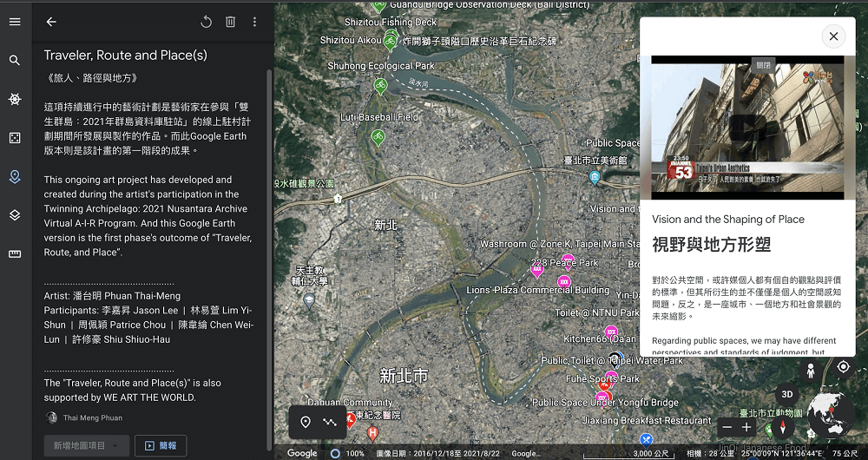868x460 pixels.
Task: Start the 簡報 presentation
Action: point(161,445)
